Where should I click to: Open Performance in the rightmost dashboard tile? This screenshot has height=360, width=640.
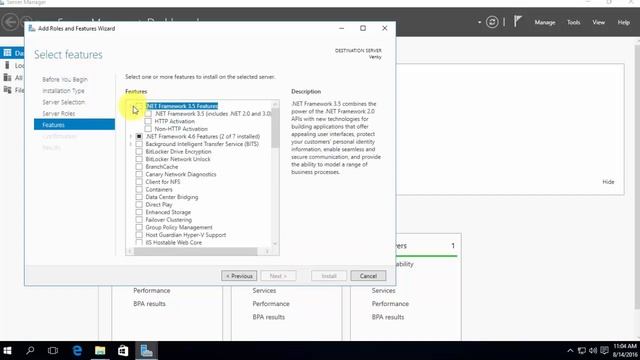390,304
